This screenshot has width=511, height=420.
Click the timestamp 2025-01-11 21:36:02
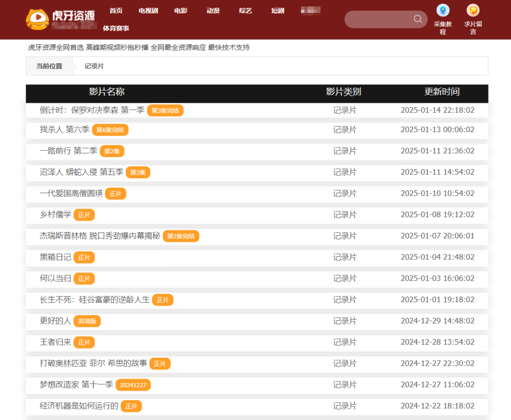coord(438,151)
